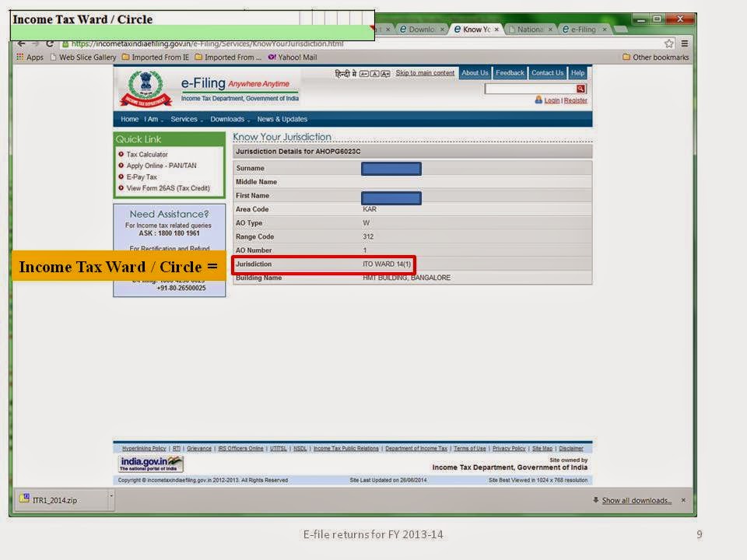
Task: Click the site search magnifier icon
Action: point(580,89)
